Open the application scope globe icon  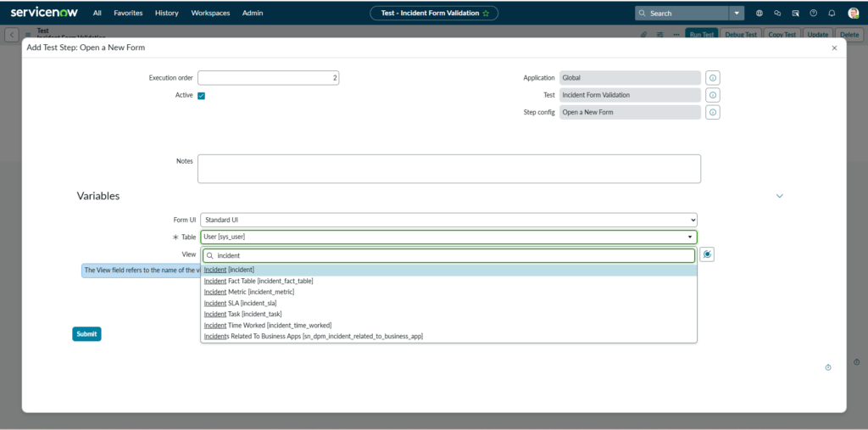pyautogui.click(x=759, y=14)
